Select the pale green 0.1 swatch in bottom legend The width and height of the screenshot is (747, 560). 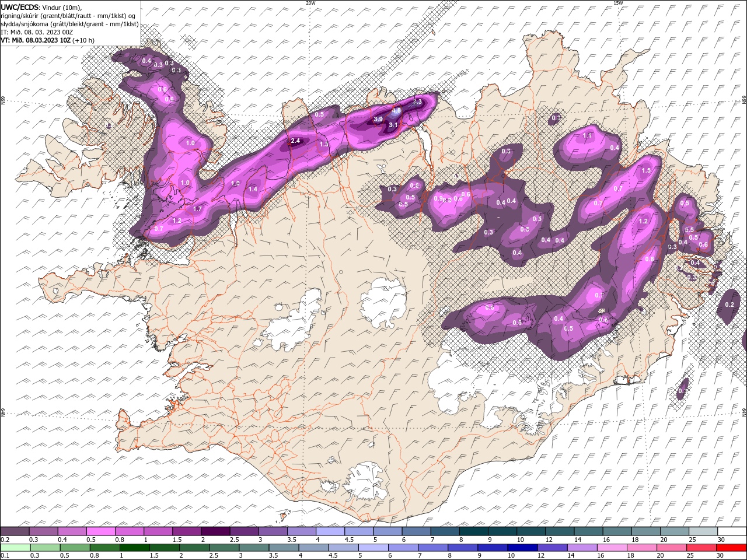[15, 548]
